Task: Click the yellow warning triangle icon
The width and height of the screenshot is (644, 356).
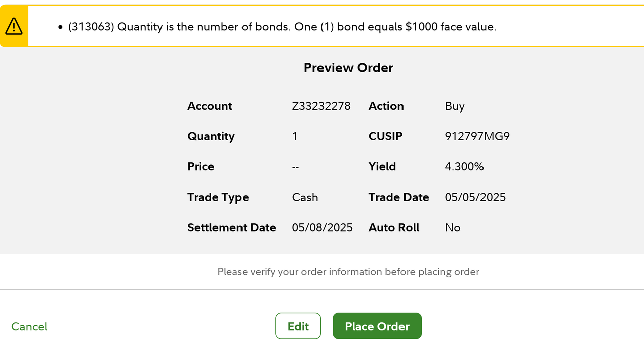Action: click(x=14, y=26)
